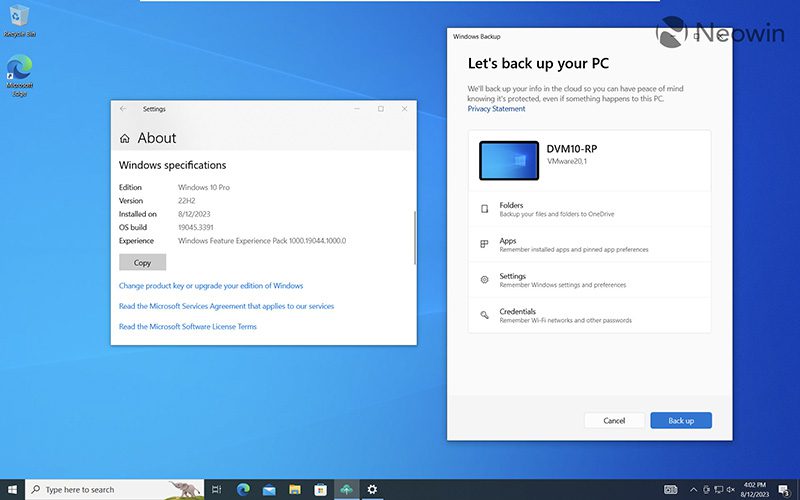Image resolution: width=800 pixels, height=500 pixels.
Task: Click the VMware20,1 device model text
Action: tap(567, 161)
